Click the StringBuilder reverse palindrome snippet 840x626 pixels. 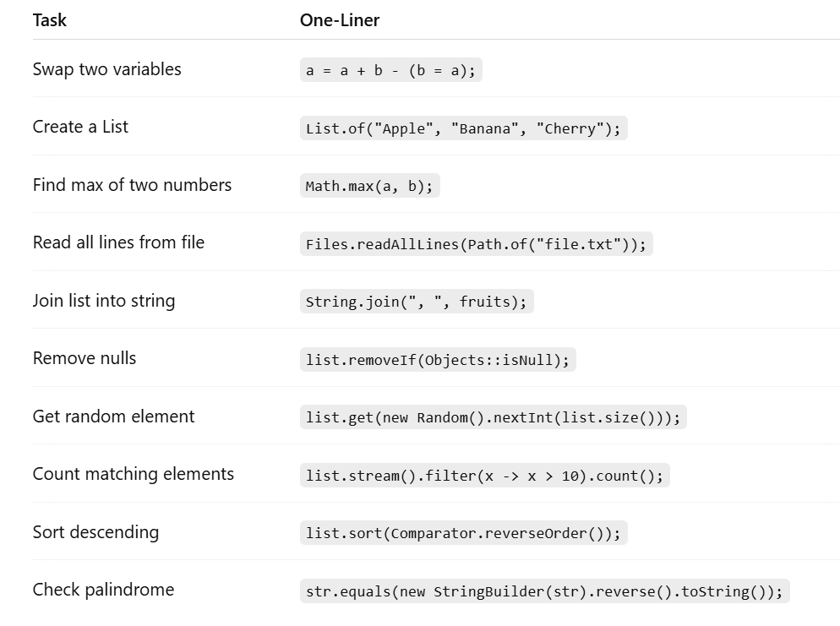(x=545, y=591)
